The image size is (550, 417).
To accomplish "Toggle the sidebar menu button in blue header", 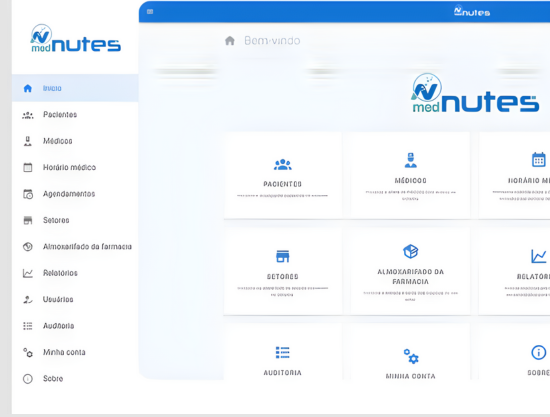I will tap(150, 12).
